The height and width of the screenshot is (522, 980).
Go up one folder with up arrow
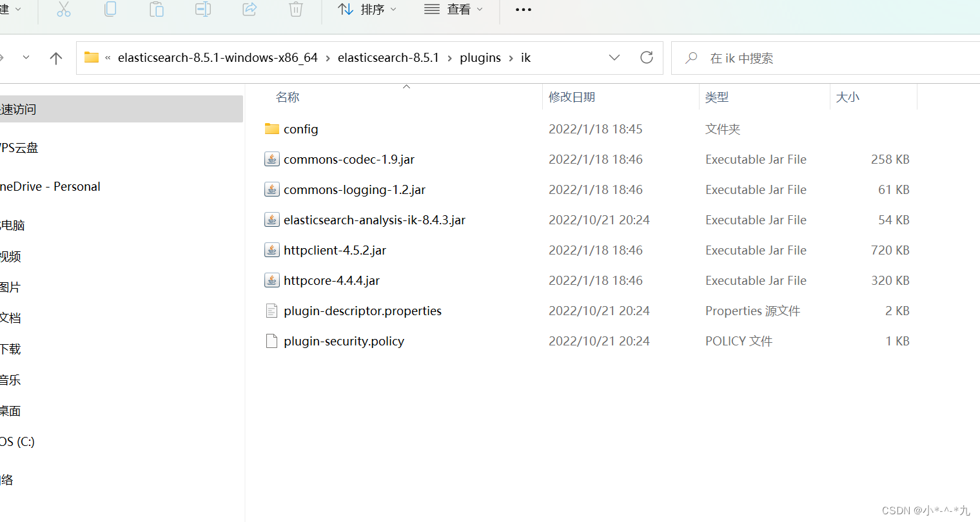point(56,58)
